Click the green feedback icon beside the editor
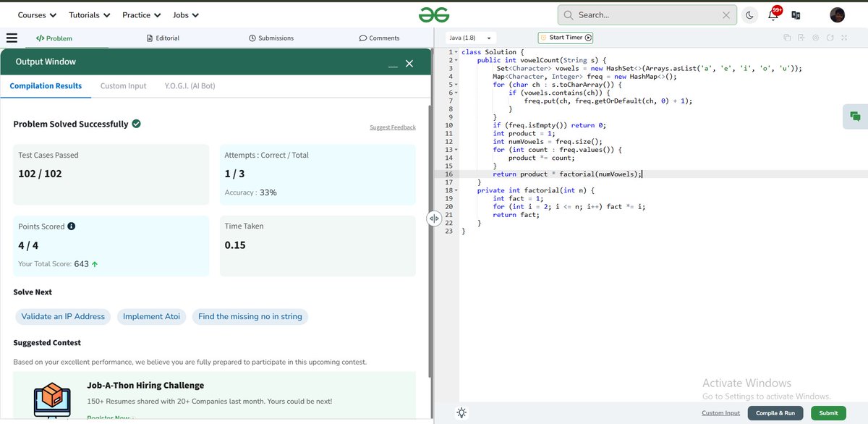Screen dimensions: 868x424 coord(855,116)
